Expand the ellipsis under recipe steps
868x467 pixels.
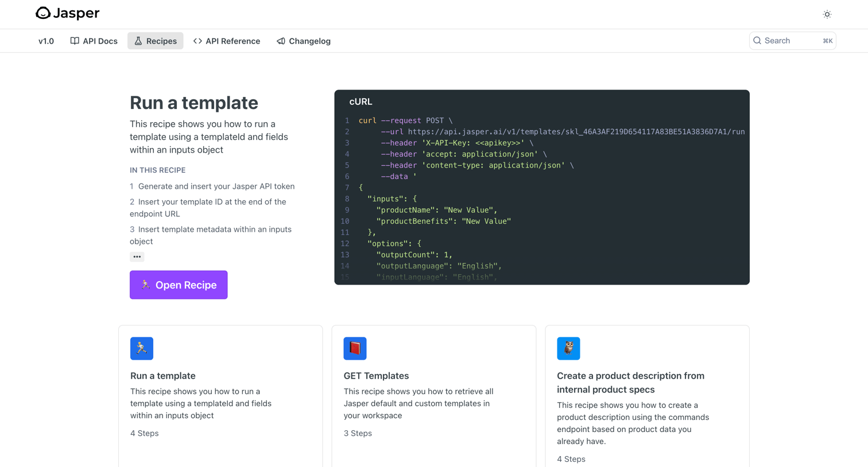(137, 256)
